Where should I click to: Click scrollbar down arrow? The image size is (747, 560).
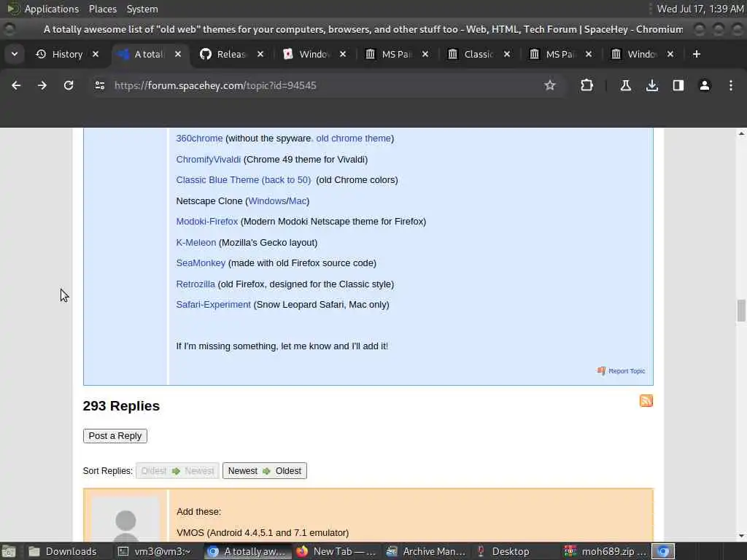[x=741, y=536]
